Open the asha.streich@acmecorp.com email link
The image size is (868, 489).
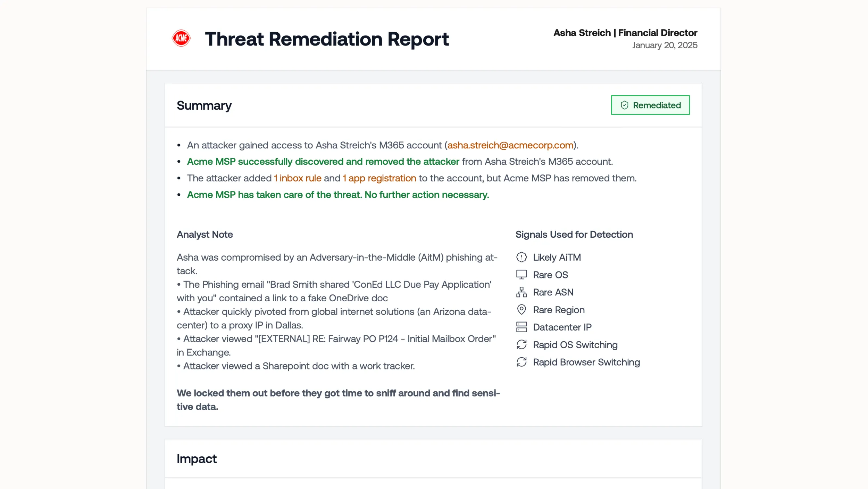point(510,145)
